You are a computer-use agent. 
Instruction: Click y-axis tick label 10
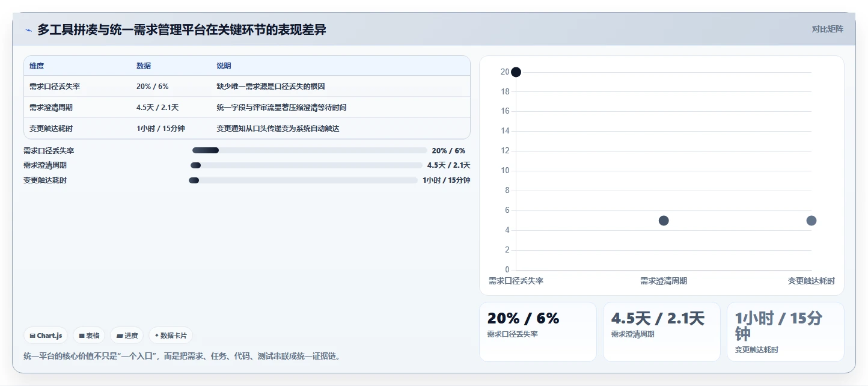[x=505, y=171]
